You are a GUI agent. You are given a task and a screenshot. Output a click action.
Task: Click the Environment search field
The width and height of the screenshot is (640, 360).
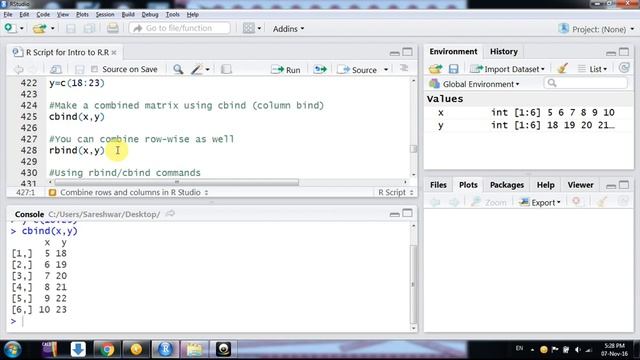(585, 83)
